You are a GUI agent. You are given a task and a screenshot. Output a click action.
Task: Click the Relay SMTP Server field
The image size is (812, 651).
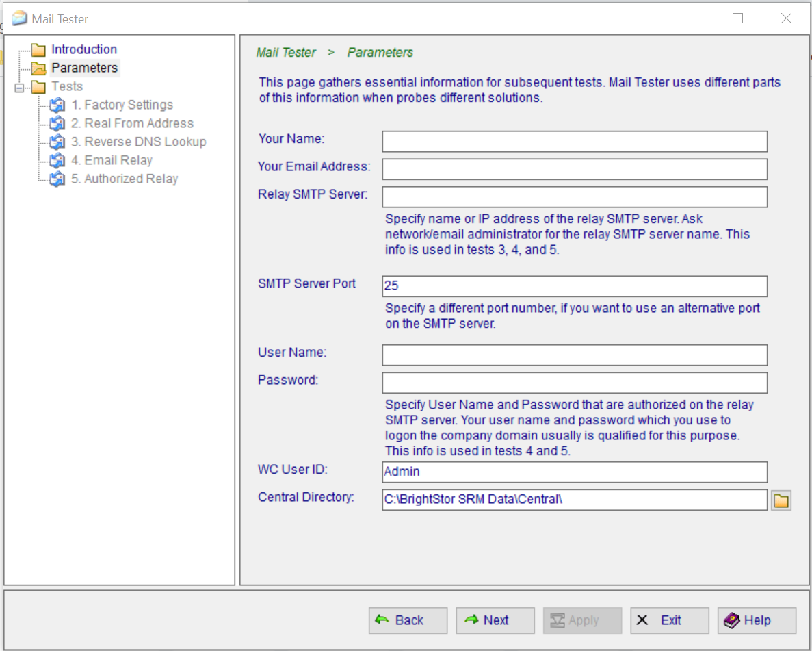575,197
